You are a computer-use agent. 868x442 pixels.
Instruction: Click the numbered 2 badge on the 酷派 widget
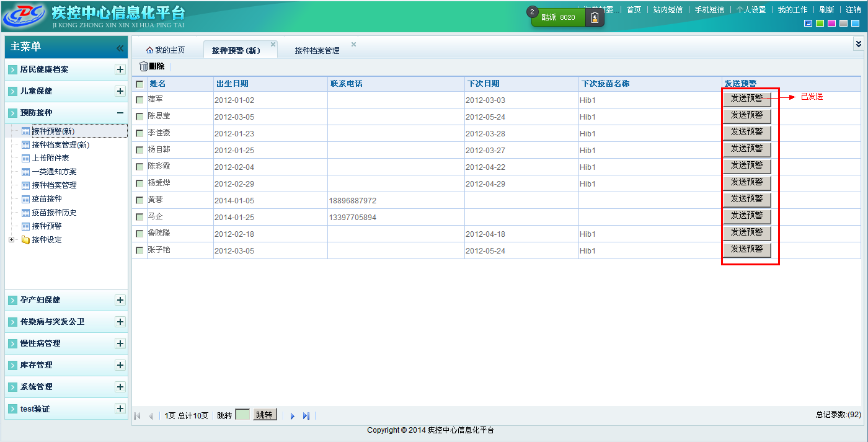(x=533, y=12)
